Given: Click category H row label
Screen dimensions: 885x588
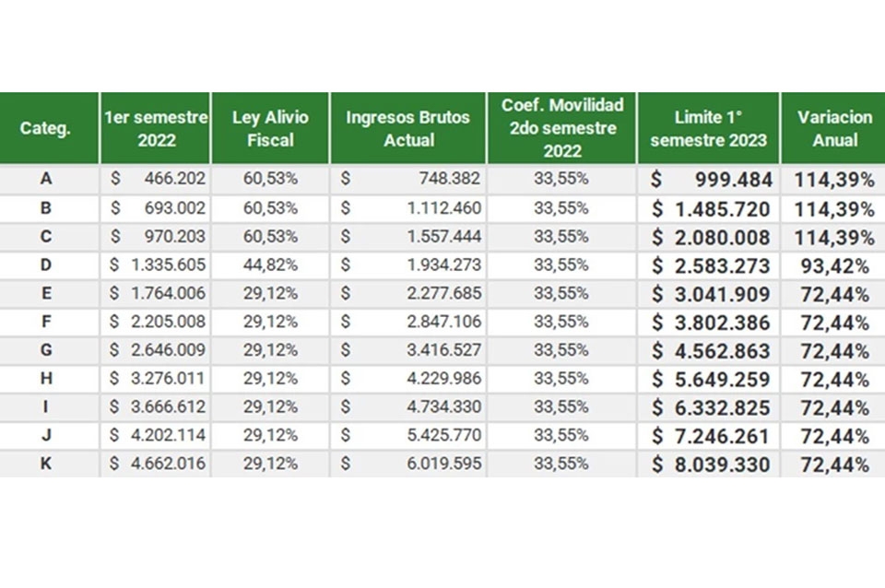Looking at the screenshot, I should (46, 379).
